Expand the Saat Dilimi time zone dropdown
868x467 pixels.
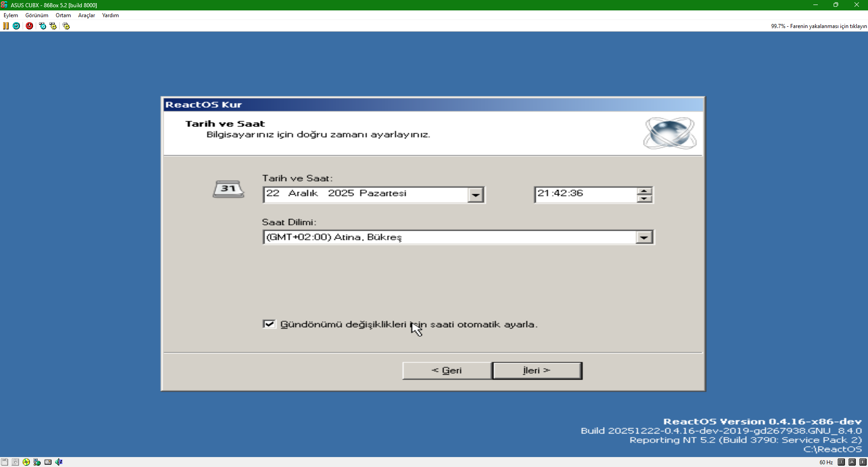pos(644,237)
